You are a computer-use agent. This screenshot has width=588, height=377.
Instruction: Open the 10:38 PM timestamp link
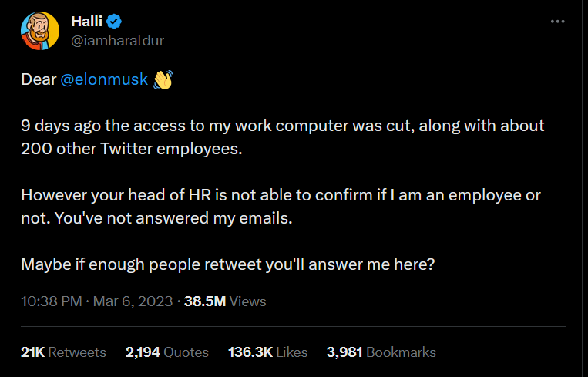click(52, 301)
